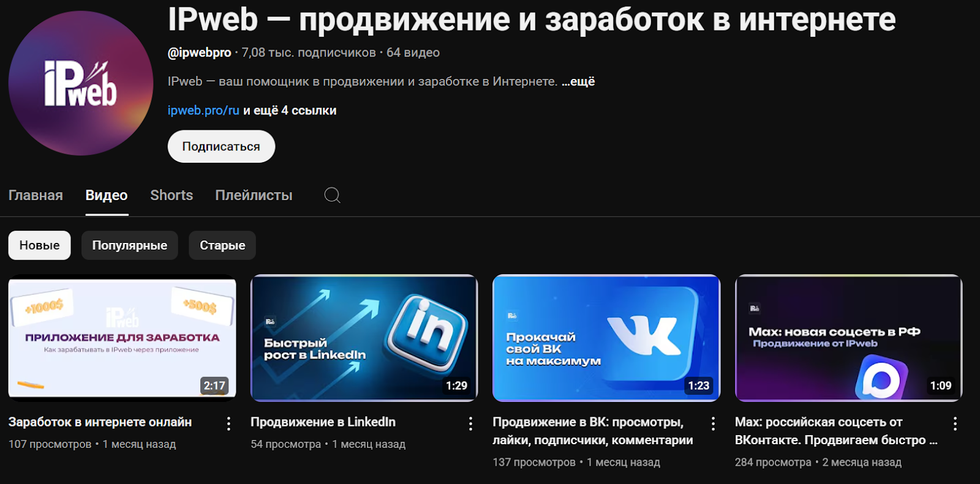This screenshot has width=980, height=484.
Task: Select the Видео tab
Action: click(x=107, y=195)
